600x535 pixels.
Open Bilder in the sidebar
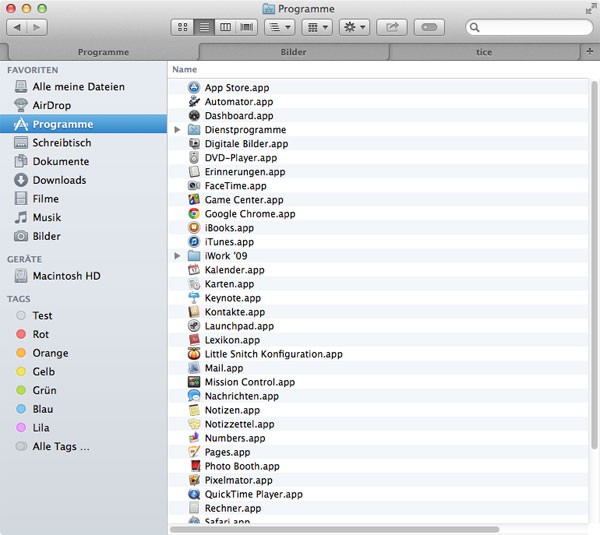[83, 236]
